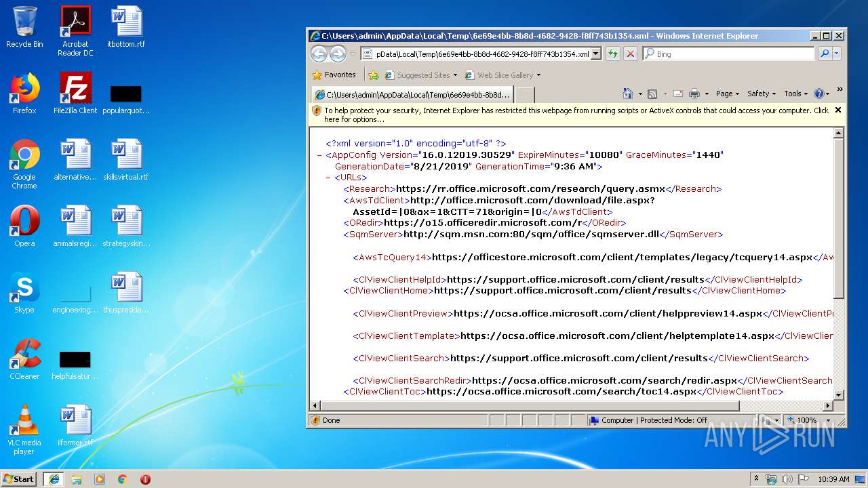
Task: Add page to Favorites bar
Action: point(373,75)
